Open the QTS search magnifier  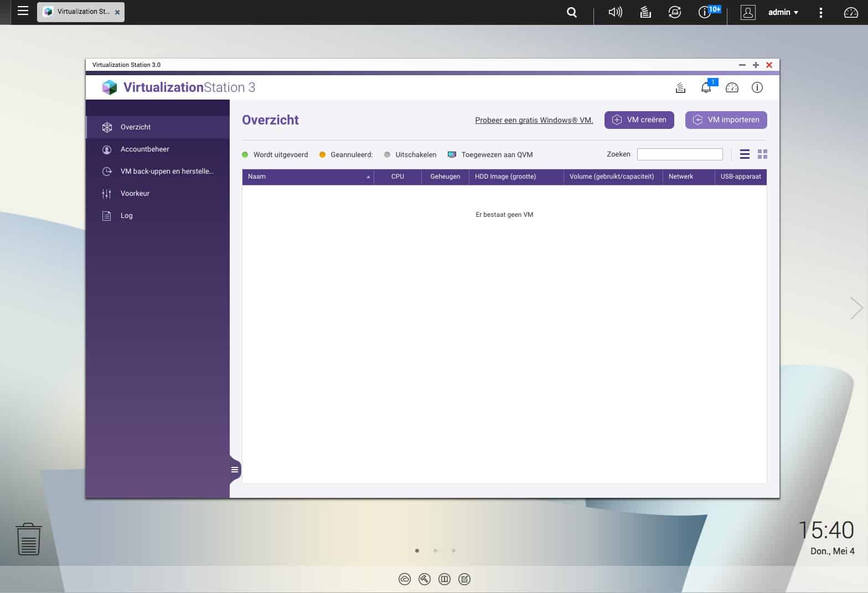(x=572, y=12)
